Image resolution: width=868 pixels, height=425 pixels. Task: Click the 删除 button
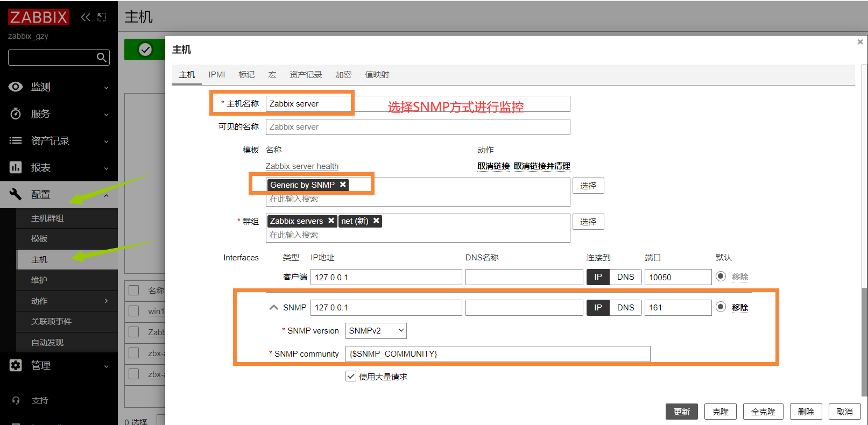806,412
